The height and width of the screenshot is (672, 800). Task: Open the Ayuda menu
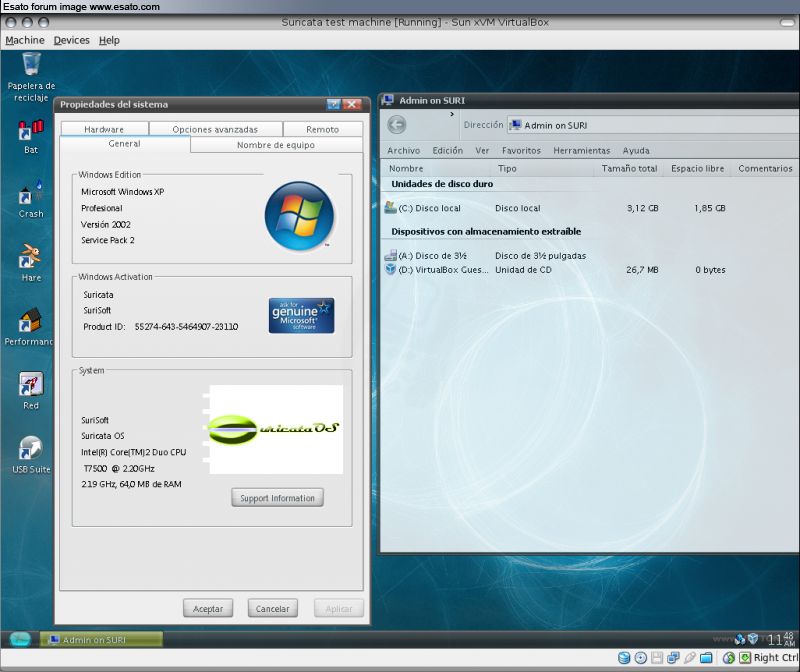pos(636,151)
